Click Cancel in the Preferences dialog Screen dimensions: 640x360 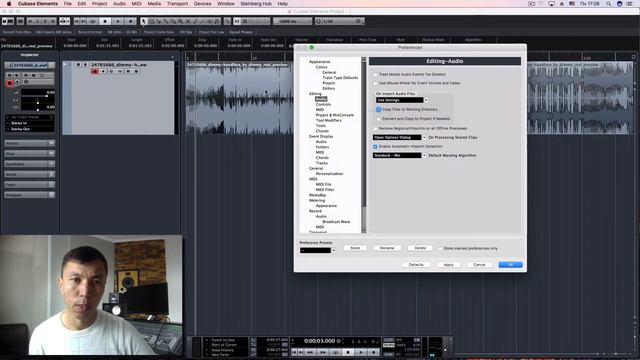479,265
